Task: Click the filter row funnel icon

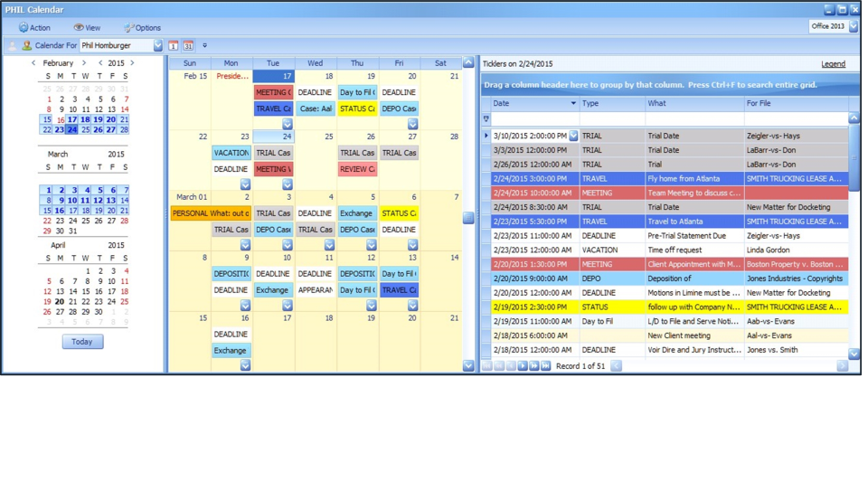Action: pyautogui.click(x=486, y=118)
